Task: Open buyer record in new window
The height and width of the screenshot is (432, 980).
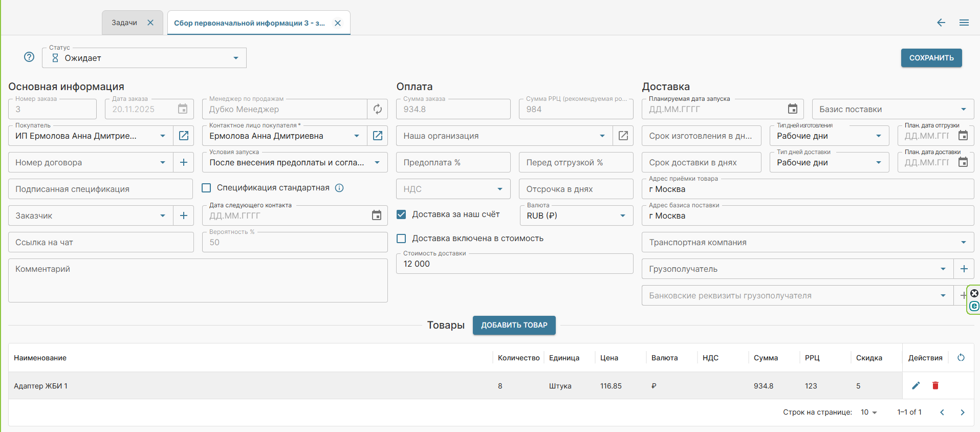Action: point(183,136)
